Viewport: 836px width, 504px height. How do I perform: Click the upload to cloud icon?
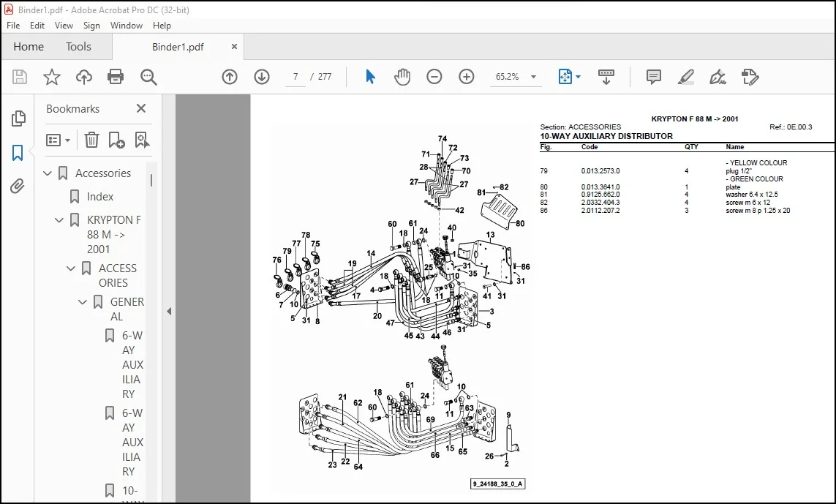coord(83,77)
